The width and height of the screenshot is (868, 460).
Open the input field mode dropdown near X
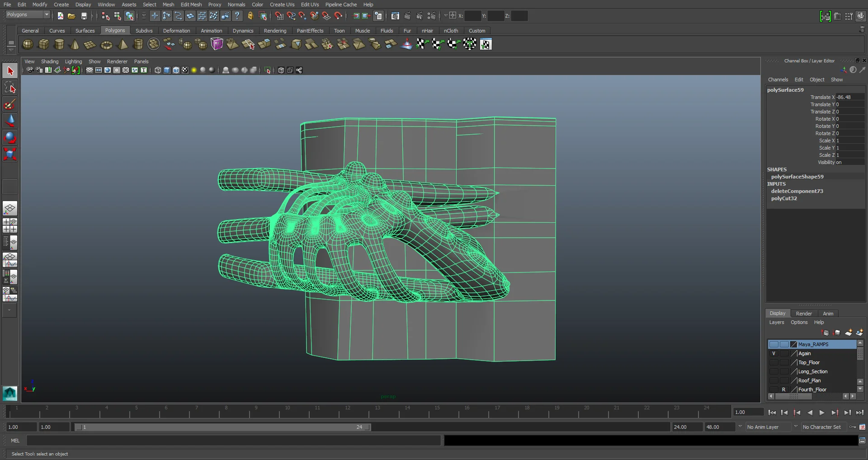pyautogui.click(x=446, y=16)
